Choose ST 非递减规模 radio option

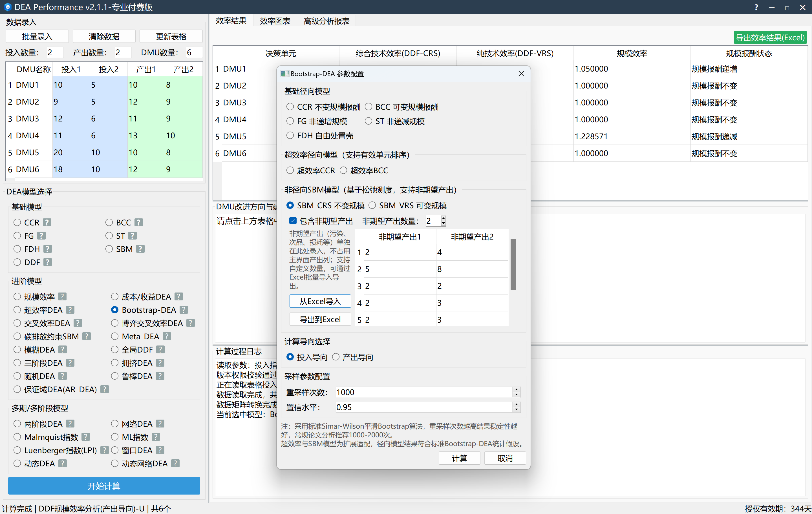tap(394, 121)
